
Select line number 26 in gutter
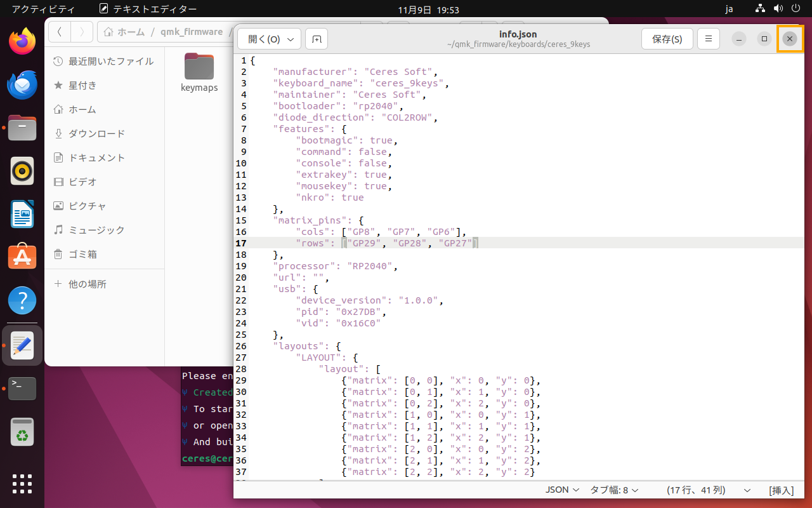click(240, 346)
